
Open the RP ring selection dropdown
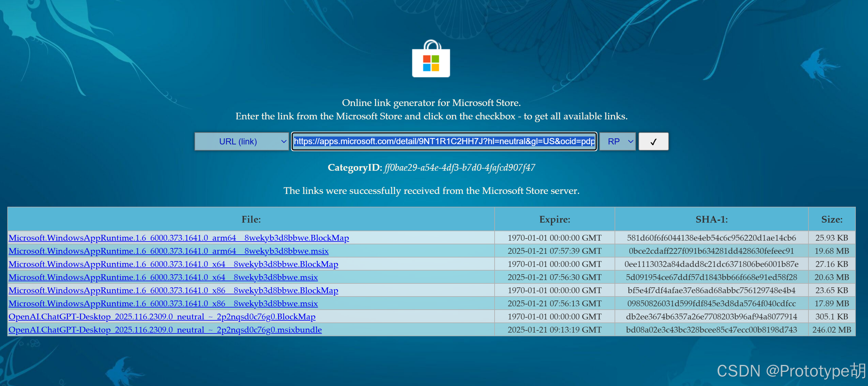[x=617, y=141]
